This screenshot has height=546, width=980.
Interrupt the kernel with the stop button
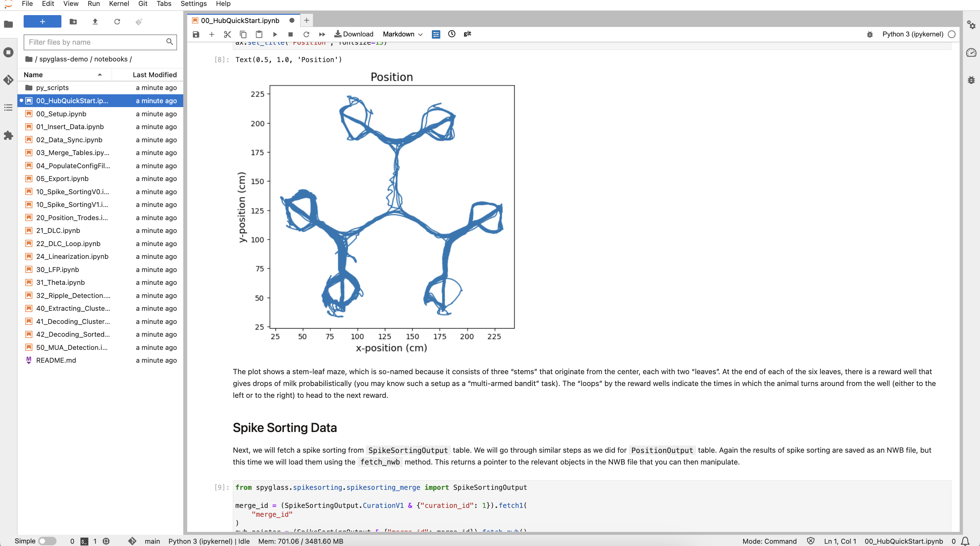(x=291, y=34)
